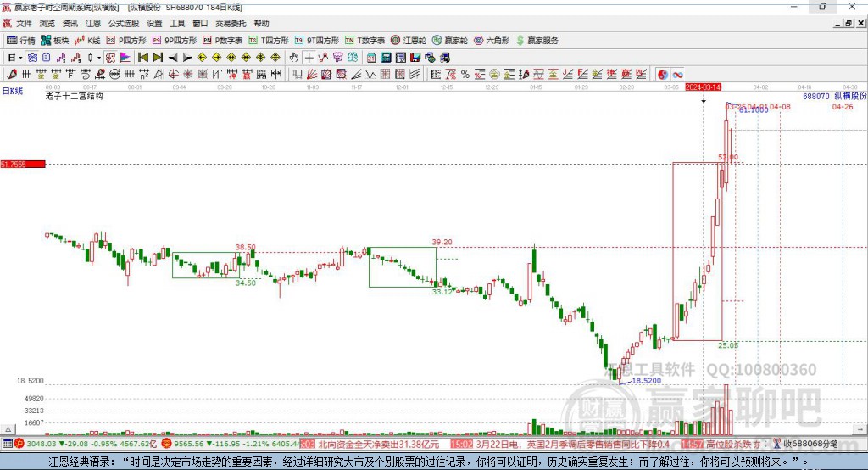This screenshot has height=470, width=868.
Task: Click the 2024-03-14 red date marker
Action: (703, 87)
